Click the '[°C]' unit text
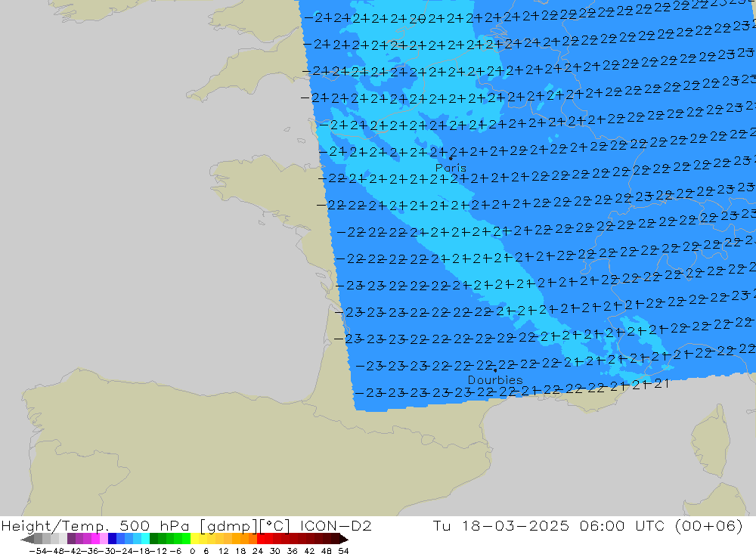Image resolution: width=756 pixels, height=554 pixels. pos(275,525)
